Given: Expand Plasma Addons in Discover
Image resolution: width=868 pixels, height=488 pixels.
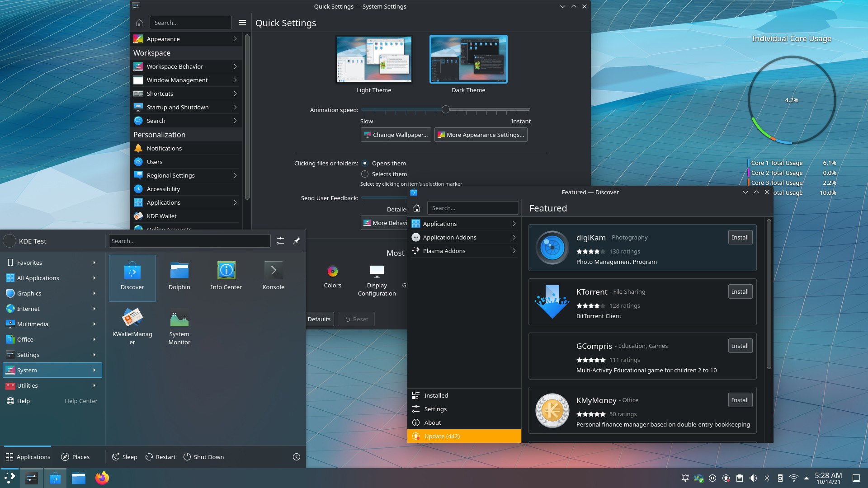Looking at the screenshot, I should point(464,251).
